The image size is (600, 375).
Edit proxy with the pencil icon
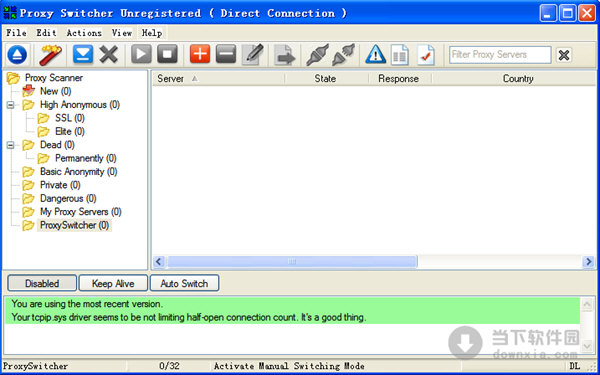[253, 55]
